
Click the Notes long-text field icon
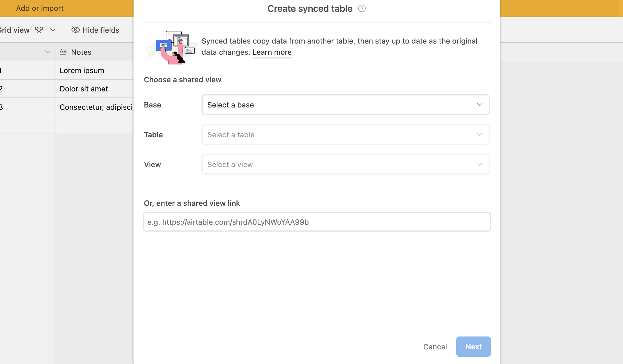(x=64, y=52)
